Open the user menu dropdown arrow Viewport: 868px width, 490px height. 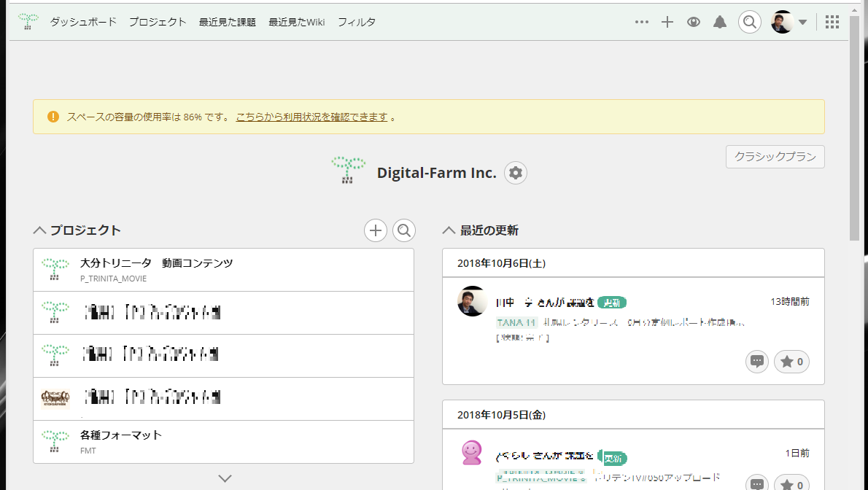802,23
